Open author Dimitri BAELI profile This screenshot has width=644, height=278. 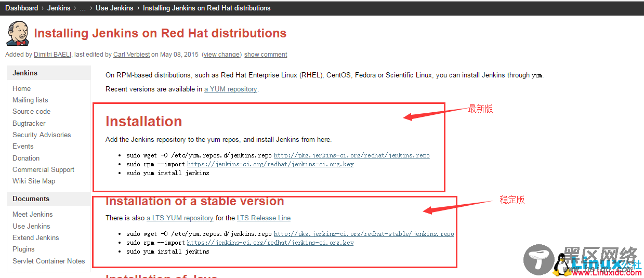pyautogui.click(x=52, y=55)
